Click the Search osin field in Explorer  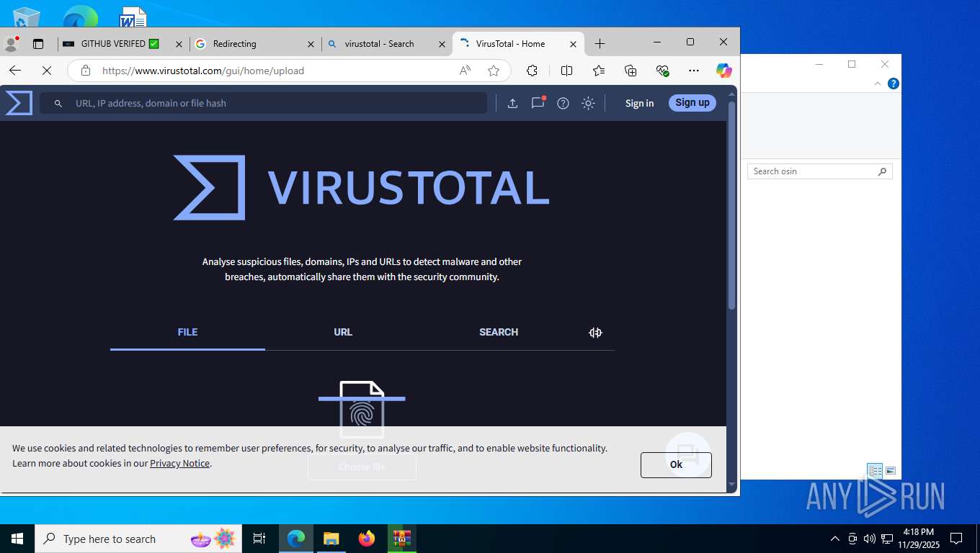(820, 171)
